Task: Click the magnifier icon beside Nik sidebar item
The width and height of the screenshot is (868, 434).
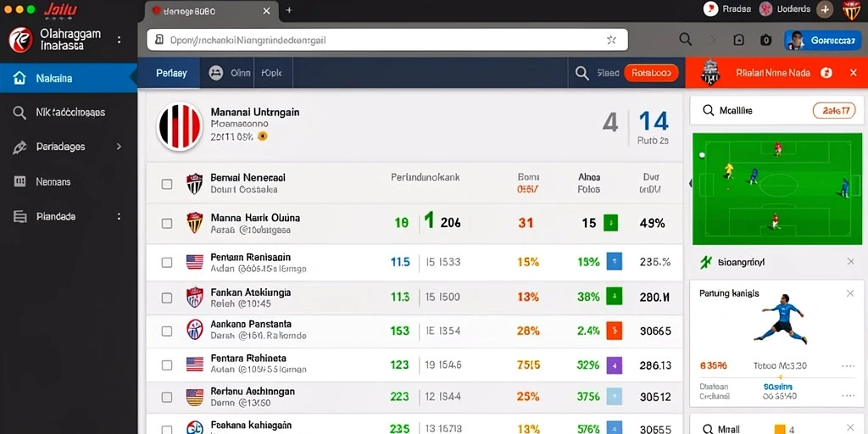Action: coord(19,113)
